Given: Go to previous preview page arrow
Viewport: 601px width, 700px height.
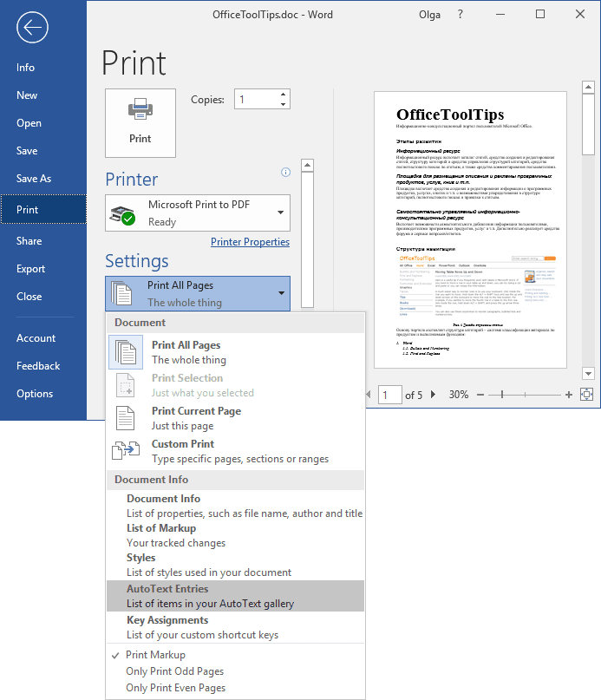Looking at the screenshot, I should pos(369,395).
